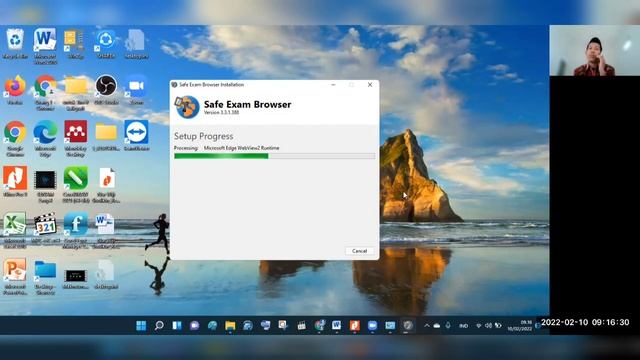
Task: Select the blue letter f application shortcut
Action: click(x=76, y=231)
